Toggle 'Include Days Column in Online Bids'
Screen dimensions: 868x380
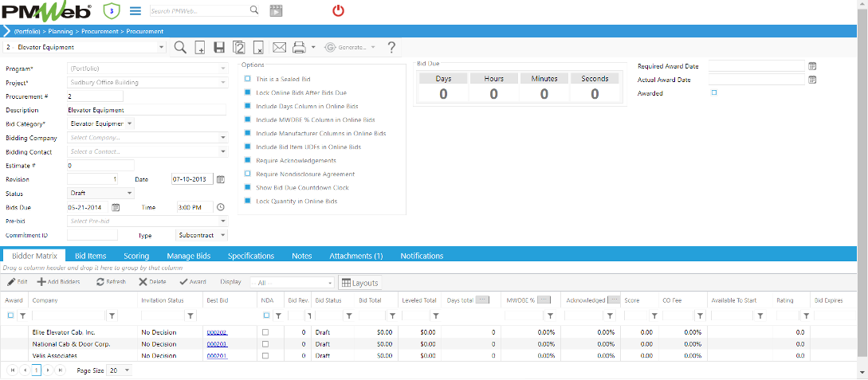point(247,106)
